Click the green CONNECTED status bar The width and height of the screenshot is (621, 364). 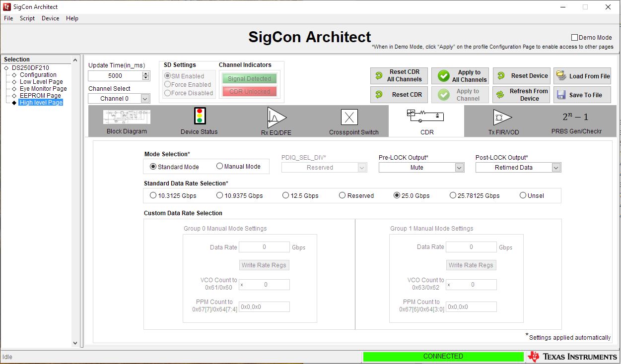pyautogui.click(x=443, y=357)
